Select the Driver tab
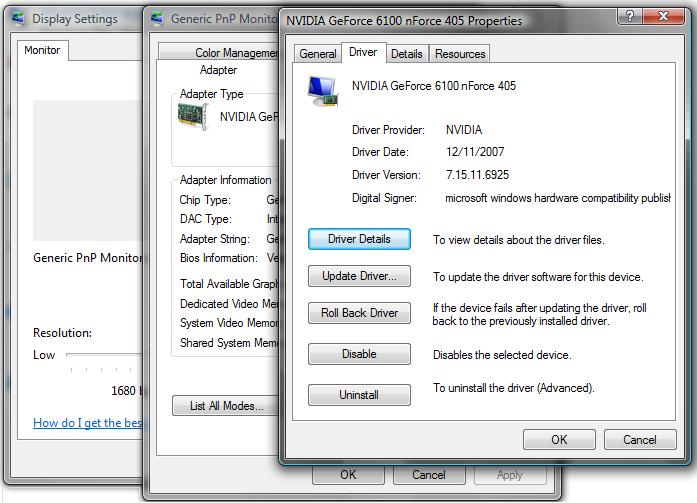The width and height of the screenshot is (697, 503). [x=363, y=52]
